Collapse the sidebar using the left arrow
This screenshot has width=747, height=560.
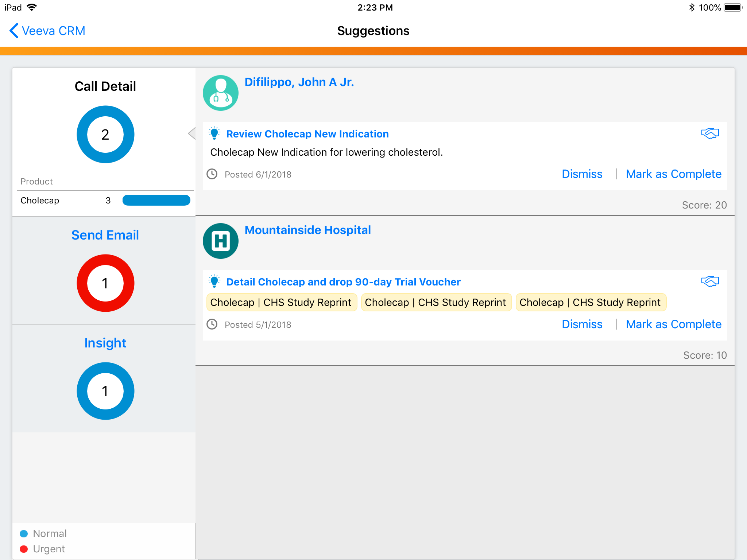tap(192, 133)
